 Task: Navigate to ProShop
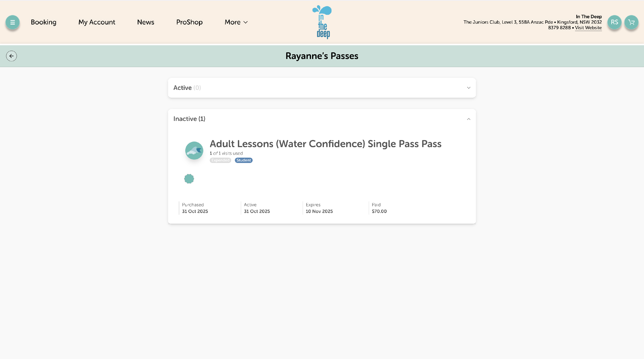[189, 22]
